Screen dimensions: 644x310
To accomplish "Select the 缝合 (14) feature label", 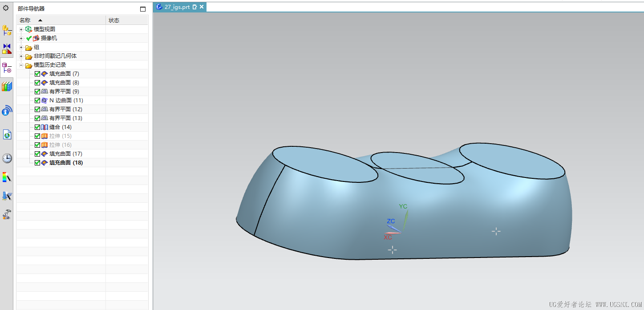I will point(61,127).
